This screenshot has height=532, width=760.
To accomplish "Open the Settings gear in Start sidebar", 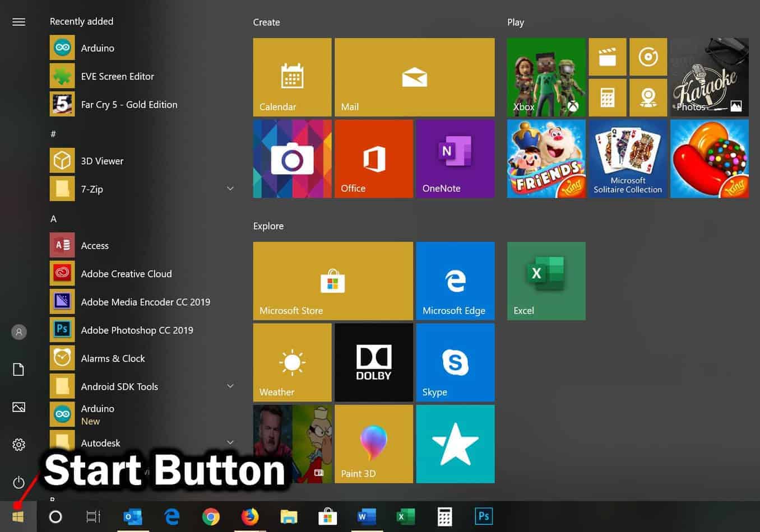I will pyautogui.click(x=18, y=445).
